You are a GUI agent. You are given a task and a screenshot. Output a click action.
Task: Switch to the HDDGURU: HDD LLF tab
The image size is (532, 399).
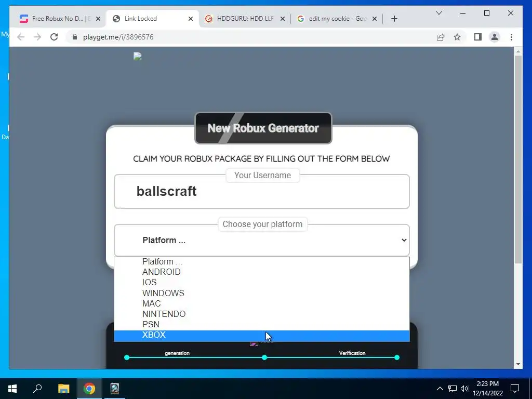pos(245,19)
